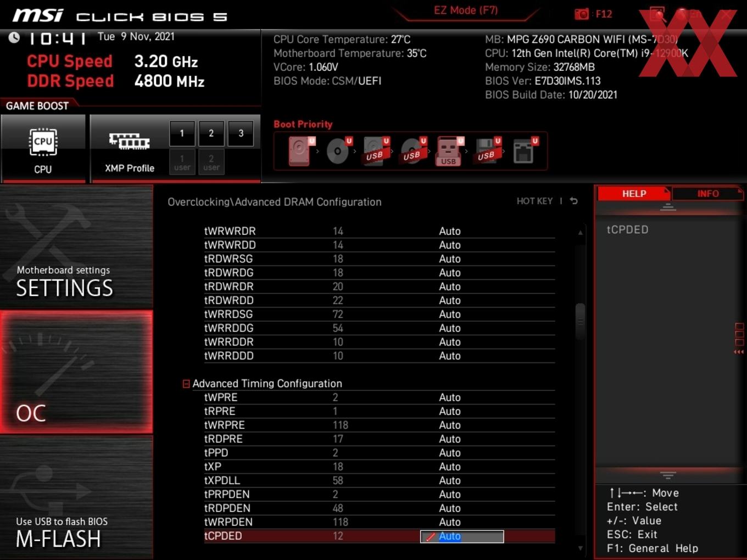747x560 pixels.
Task: Click the side panel expand arrows on right edge
Action: [x=739, y=352]
